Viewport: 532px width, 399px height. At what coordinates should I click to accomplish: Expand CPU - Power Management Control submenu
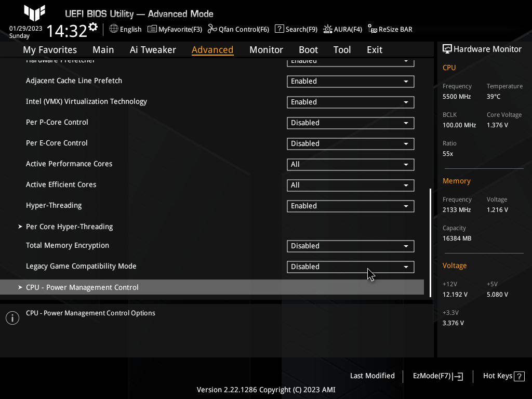tap(212, 287)
